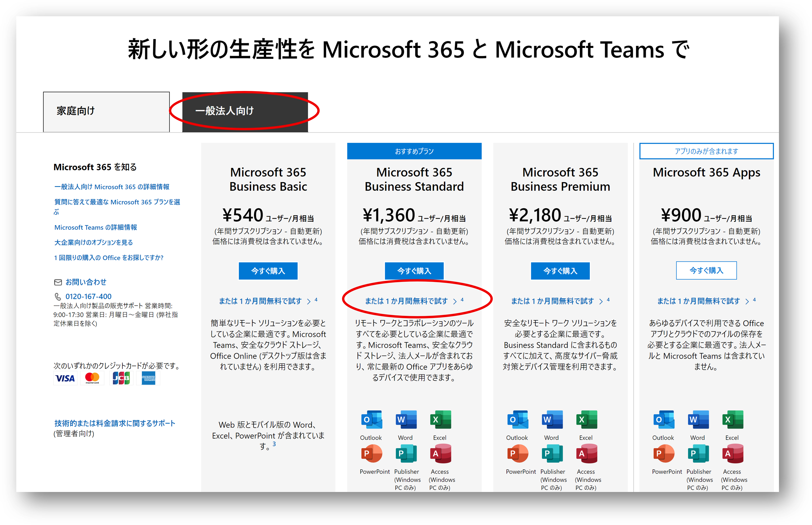812x525 pixels.
Task: Click the Outlook icon in Business Standard
Action: [x=371, y=420]
